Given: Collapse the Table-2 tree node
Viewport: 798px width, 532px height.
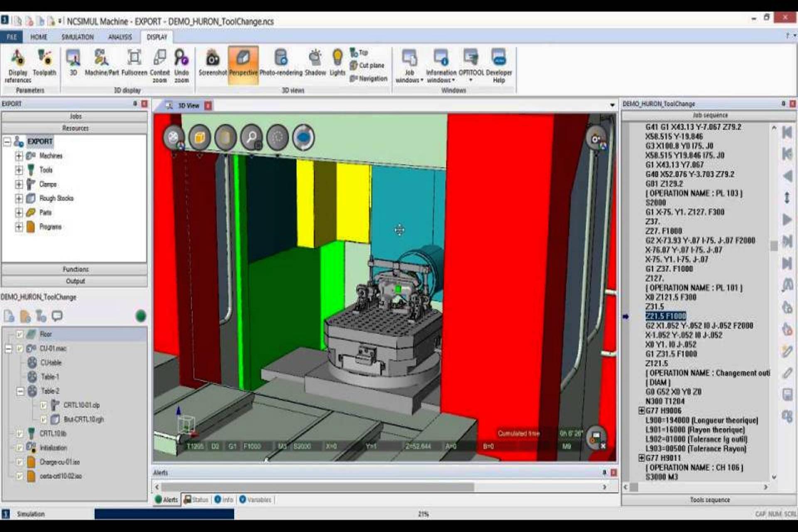Looking at the screenshot, I should [20, 391].
